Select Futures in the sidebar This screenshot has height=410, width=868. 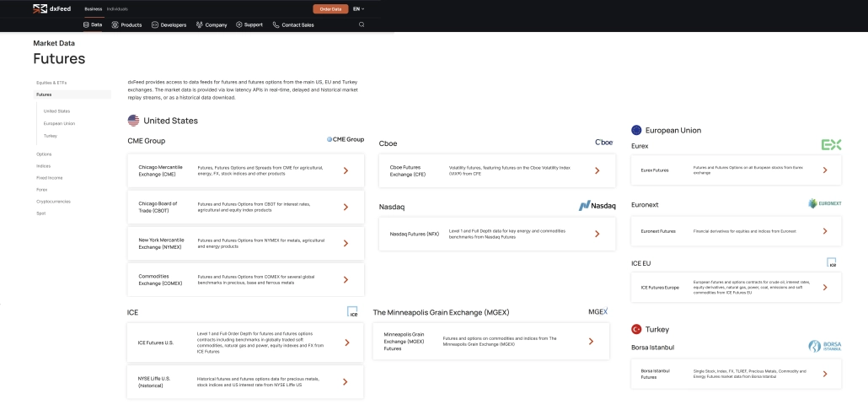click(72, 94)
